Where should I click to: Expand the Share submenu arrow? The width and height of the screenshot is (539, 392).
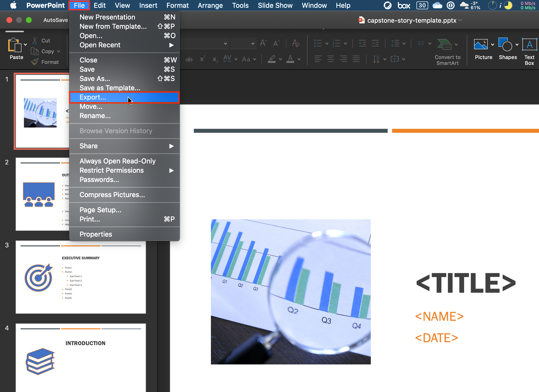pos(171,146)
